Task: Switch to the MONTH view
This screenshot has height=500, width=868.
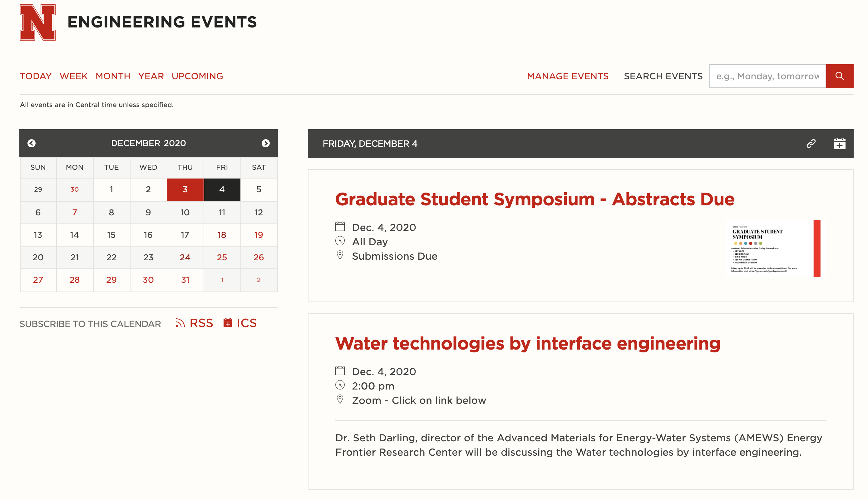Action: (x=113, y=76)
